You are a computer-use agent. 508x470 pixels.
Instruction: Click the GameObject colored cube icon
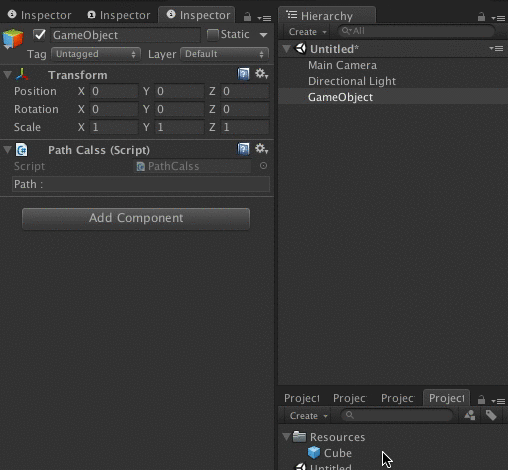(x=13, y=38)
